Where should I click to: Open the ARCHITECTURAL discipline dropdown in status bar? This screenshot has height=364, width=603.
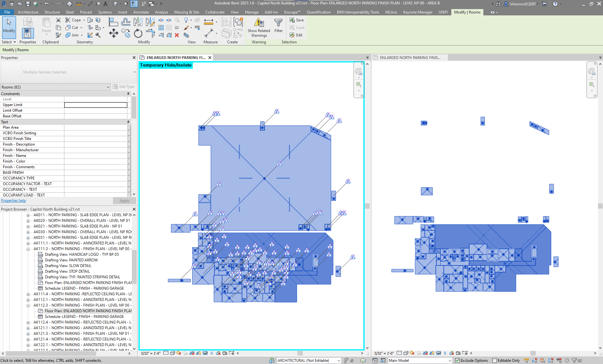coord(338,361)
